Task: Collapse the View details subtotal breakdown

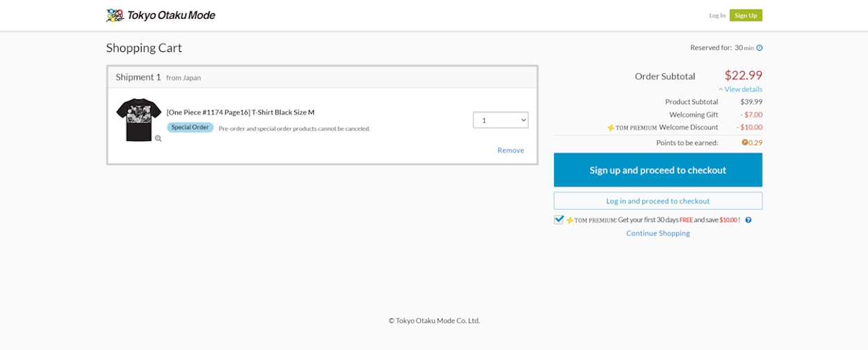Action: [740, 90]
